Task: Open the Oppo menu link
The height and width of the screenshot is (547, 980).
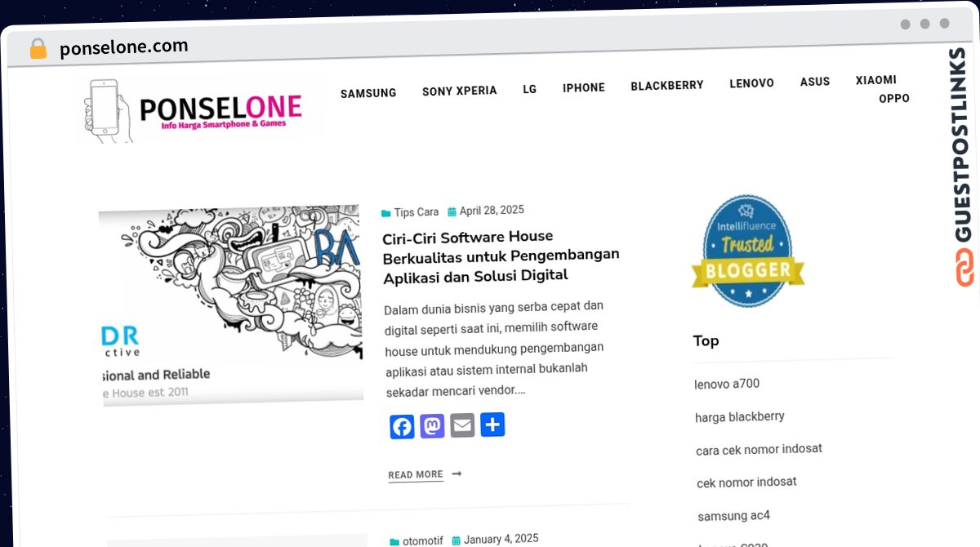Action: pos(894,98)
